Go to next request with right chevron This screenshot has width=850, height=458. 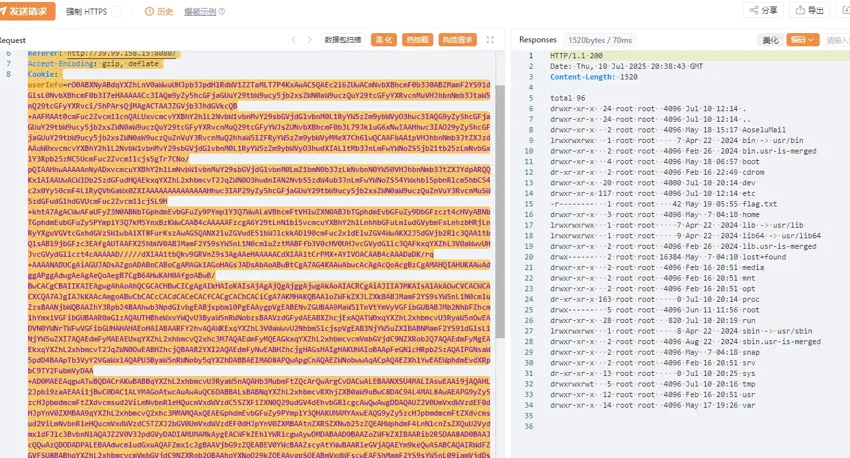click(x=310, y=40)
